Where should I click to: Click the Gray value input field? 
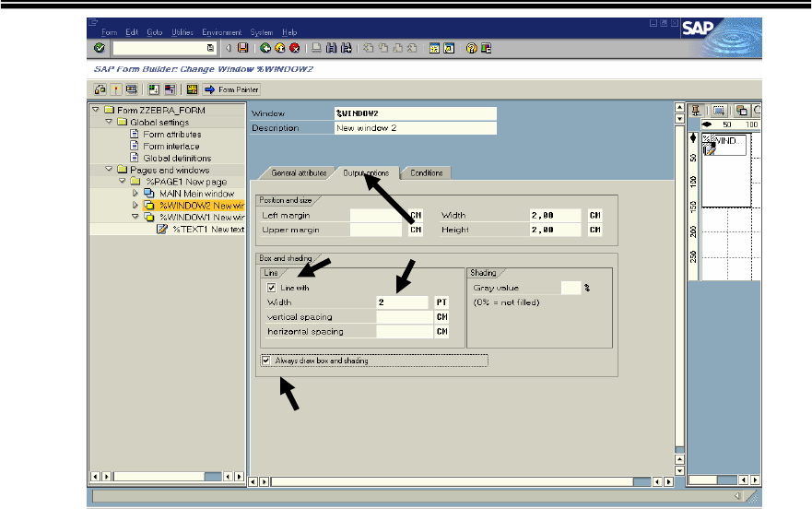click(571, 288)
